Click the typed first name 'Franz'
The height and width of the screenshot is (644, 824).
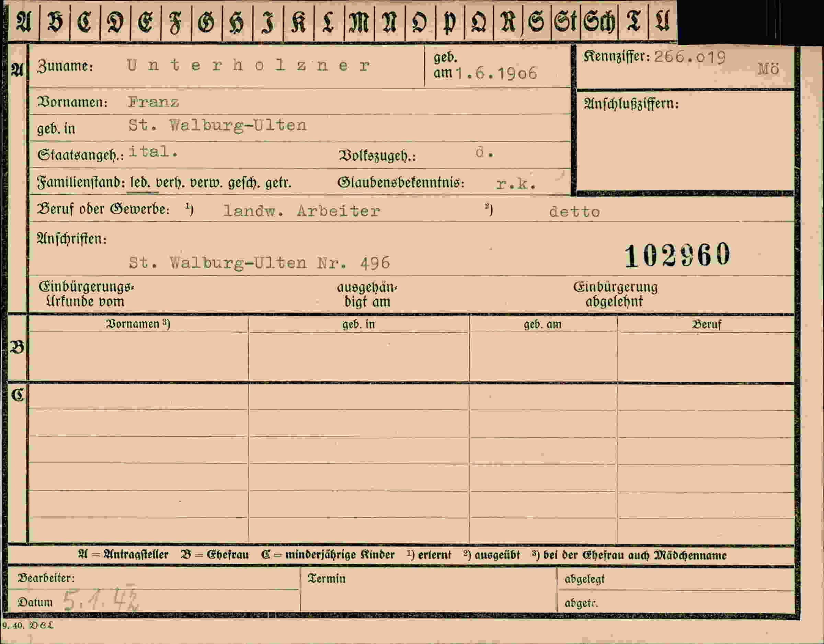tap(153, 102)
